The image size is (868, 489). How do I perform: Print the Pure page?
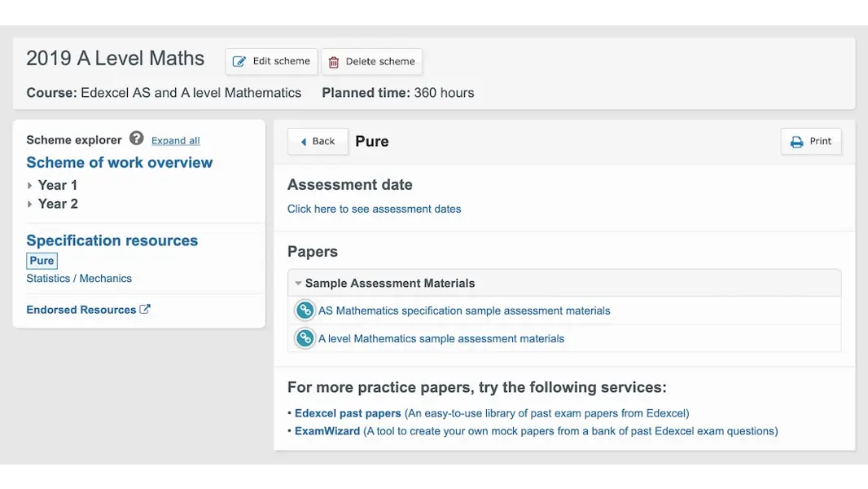811,142
